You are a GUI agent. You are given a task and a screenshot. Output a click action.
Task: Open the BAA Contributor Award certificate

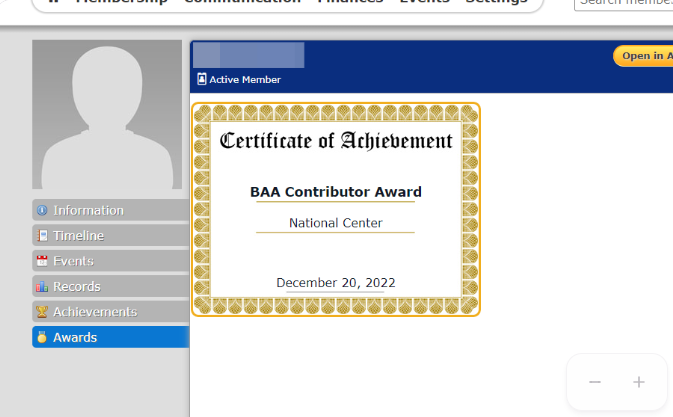[336, 209]
